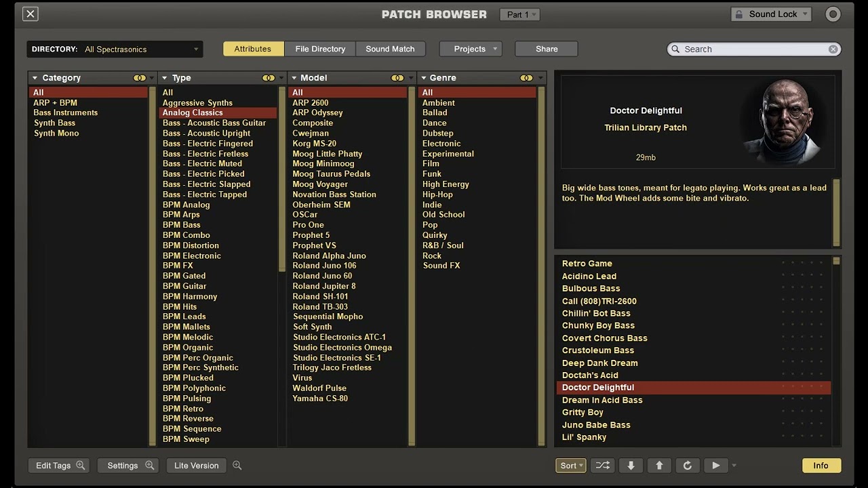Toggle the Info button
Viewport: 868px width, 488px height.
[821, 466]
